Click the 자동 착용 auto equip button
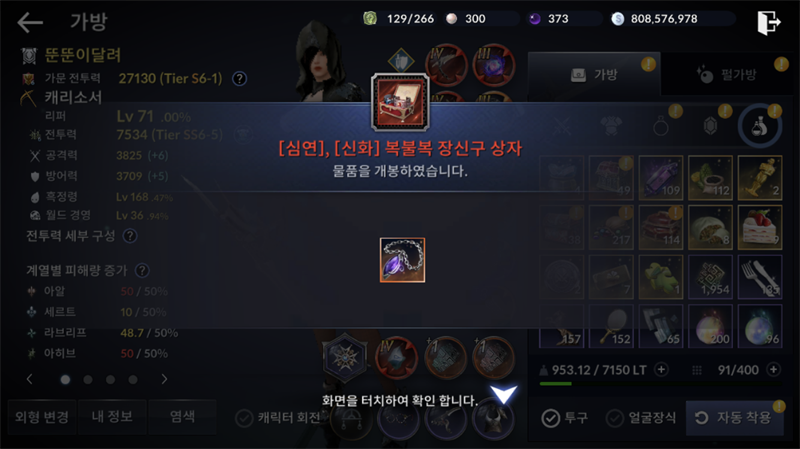 (734, 418)
